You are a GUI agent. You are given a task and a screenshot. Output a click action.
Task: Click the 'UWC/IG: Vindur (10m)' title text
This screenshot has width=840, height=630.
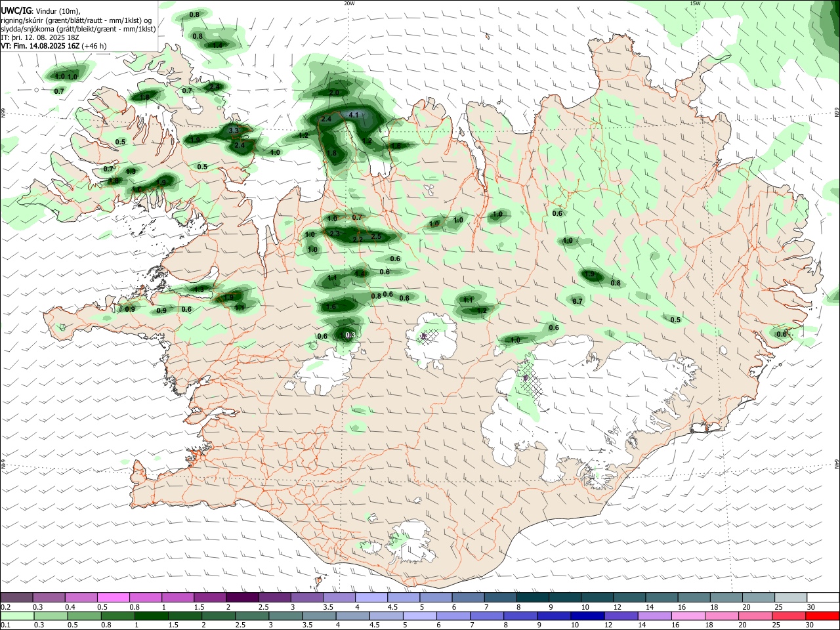coord(41,10)
